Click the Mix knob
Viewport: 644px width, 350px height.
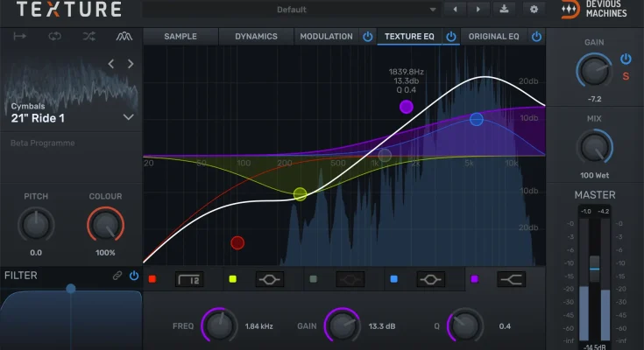(595, 144)
